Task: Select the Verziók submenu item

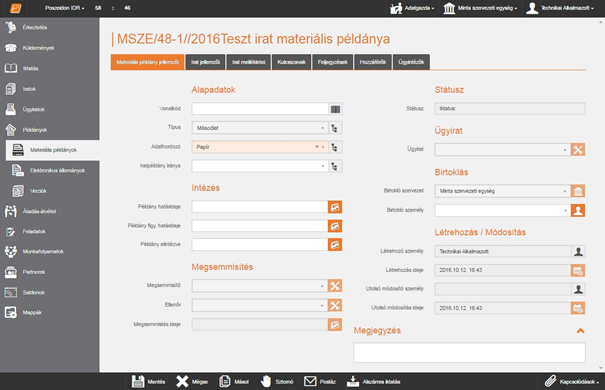Action: [52, 191]
